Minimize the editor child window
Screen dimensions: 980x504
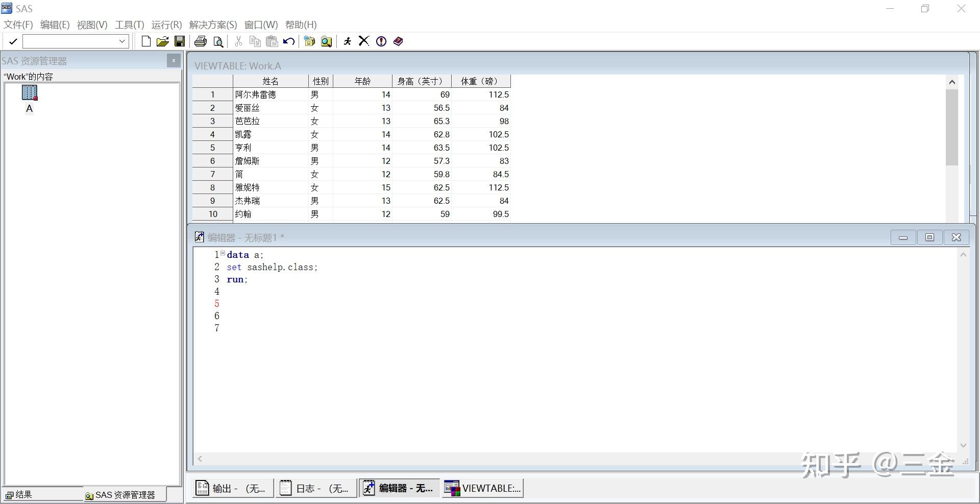point(903,237)
